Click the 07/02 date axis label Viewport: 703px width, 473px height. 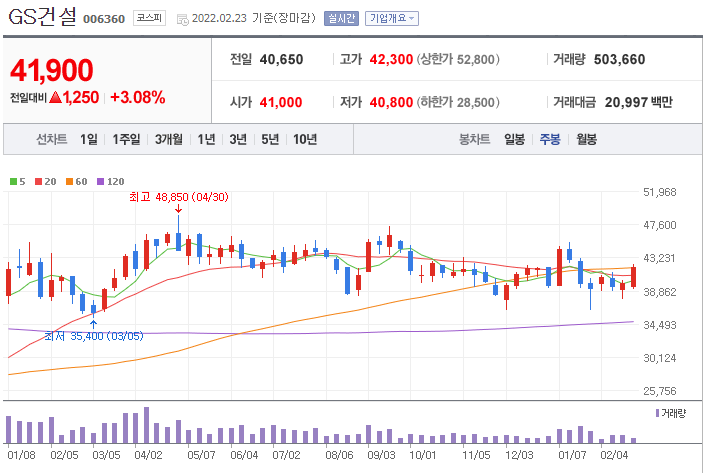point(286,455)
